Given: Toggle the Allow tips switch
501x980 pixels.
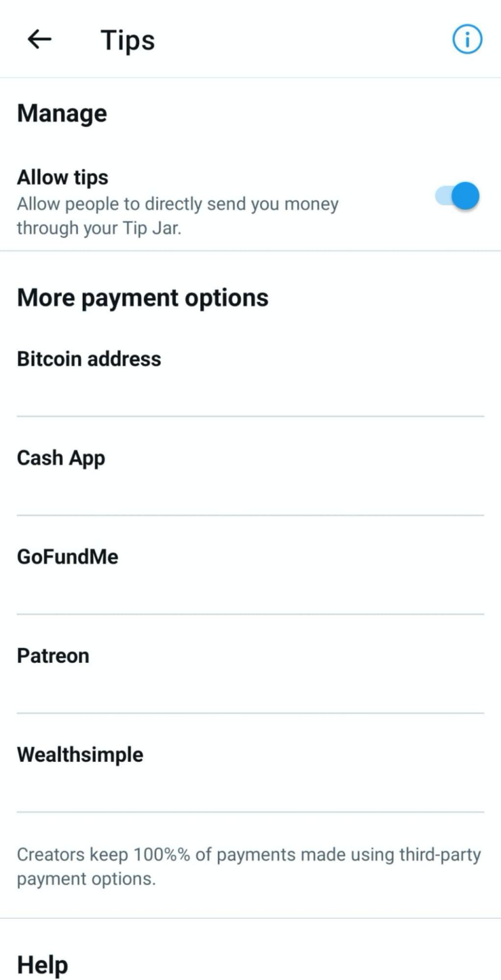Looking at the screenshot, I should (458, 196).
